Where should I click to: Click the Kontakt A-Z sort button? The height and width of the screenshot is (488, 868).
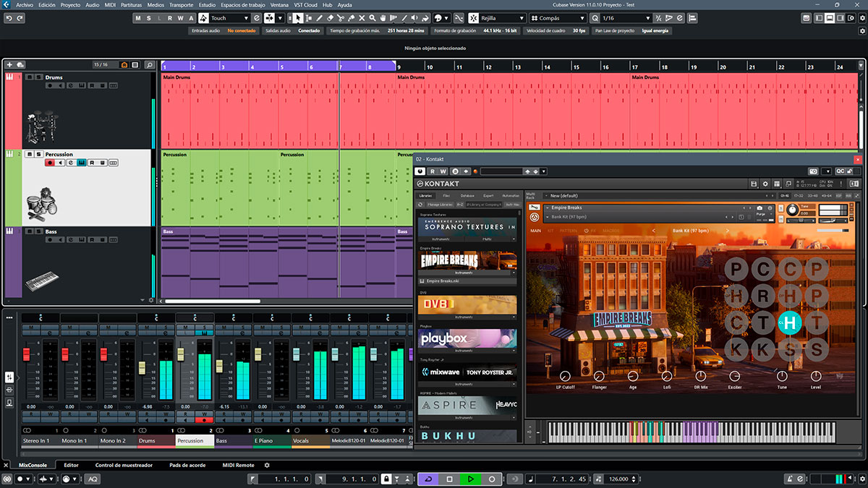pyautogui.click(x=460, y=204)
